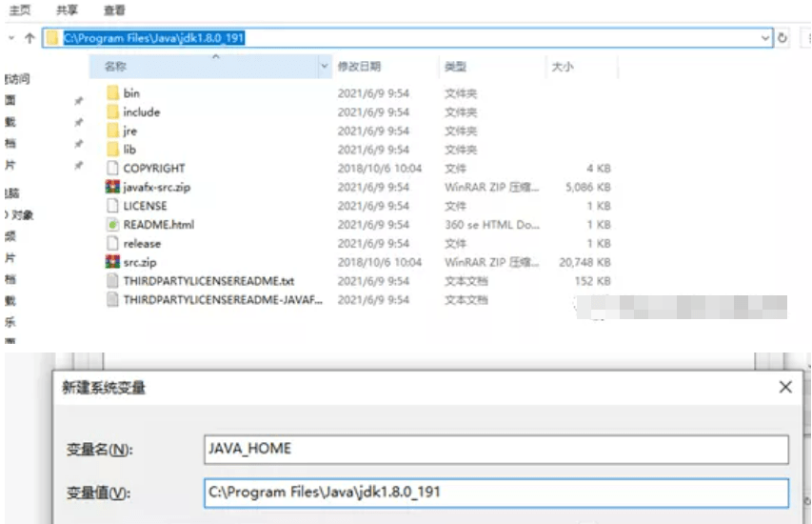Click the refresh button beside the address bar
This screenshot has height=524, width=812.
[x=782, y=38]
